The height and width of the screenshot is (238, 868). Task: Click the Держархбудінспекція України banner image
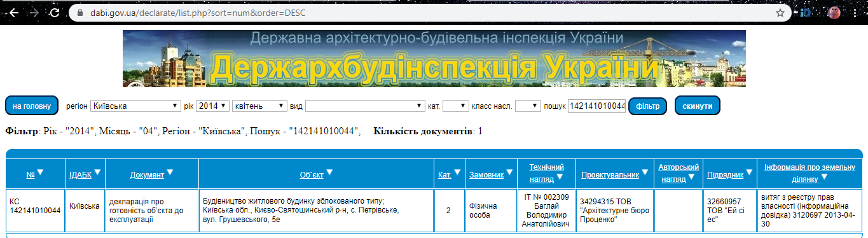coord(434,59)
